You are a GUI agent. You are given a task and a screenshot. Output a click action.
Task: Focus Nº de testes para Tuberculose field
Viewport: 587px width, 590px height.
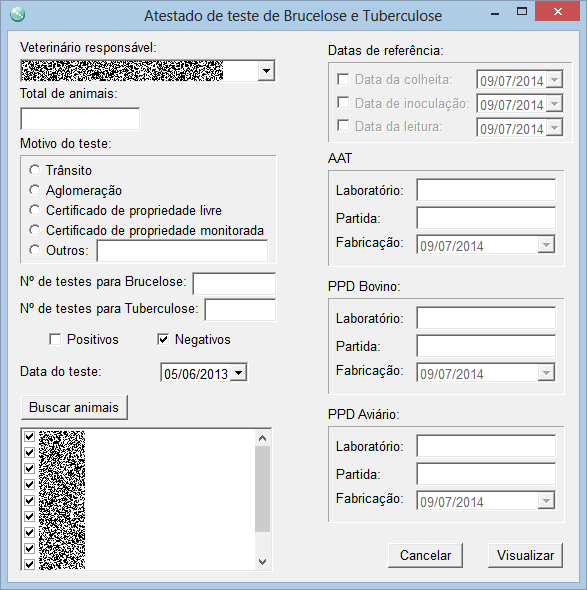click(240, 310)
